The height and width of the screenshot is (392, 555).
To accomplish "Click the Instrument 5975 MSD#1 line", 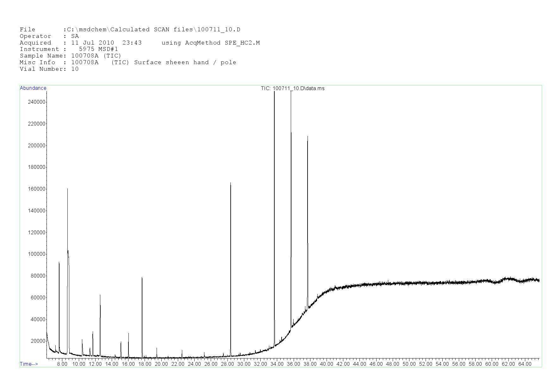I will 69,49.
